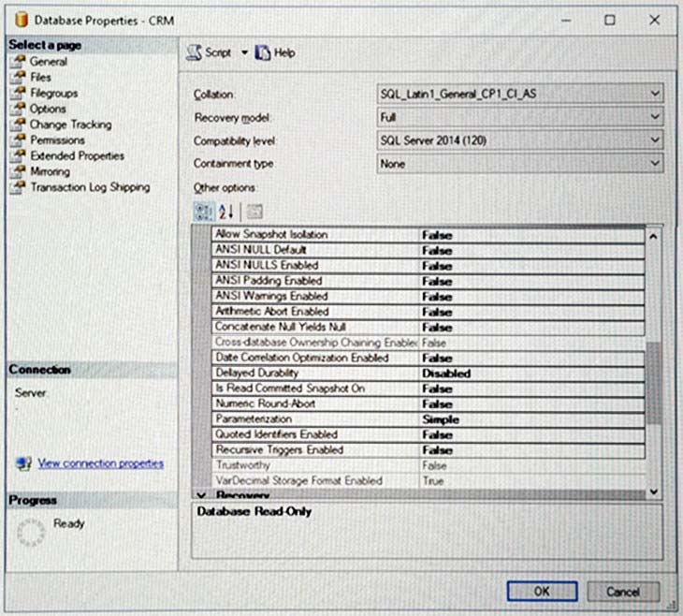Select ANSI Padding Enabled row

429,281
